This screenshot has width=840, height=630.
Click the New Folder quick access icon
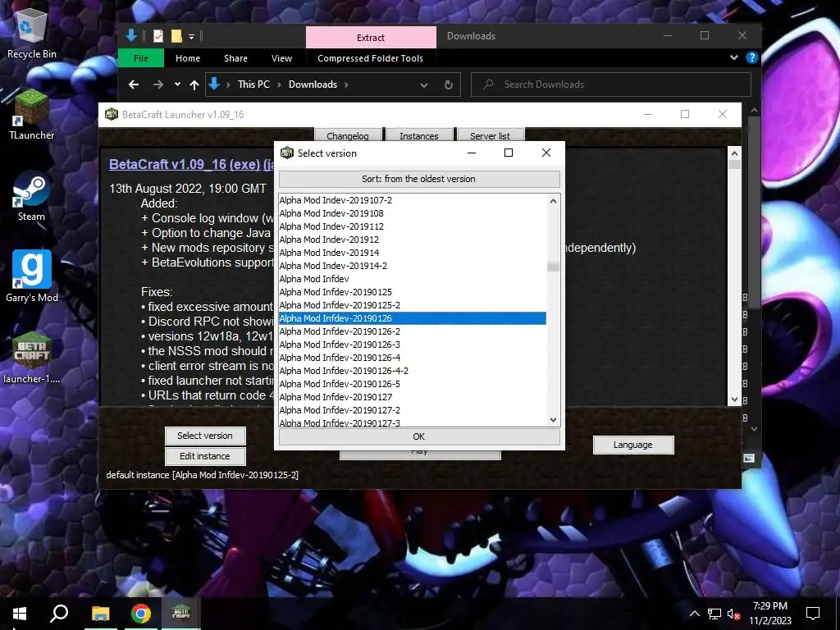tap(176, 36)
